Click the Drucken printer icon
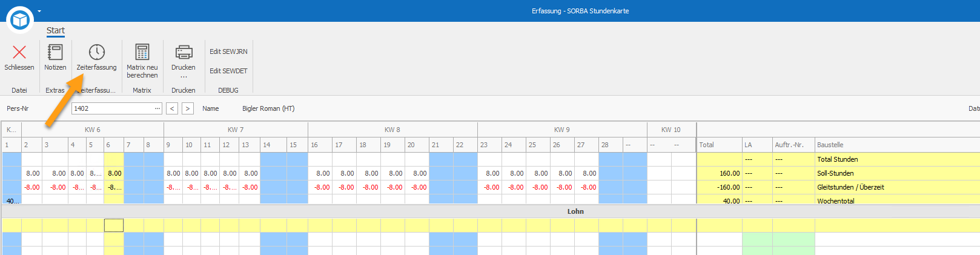The height and width of the screenshot is (255, 980). point(184,52)
